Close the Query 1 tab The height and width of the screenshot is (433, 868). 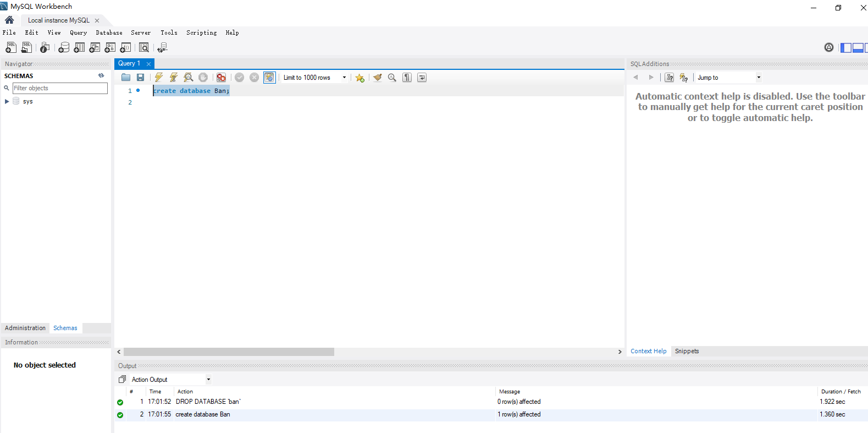coord(148,64)
